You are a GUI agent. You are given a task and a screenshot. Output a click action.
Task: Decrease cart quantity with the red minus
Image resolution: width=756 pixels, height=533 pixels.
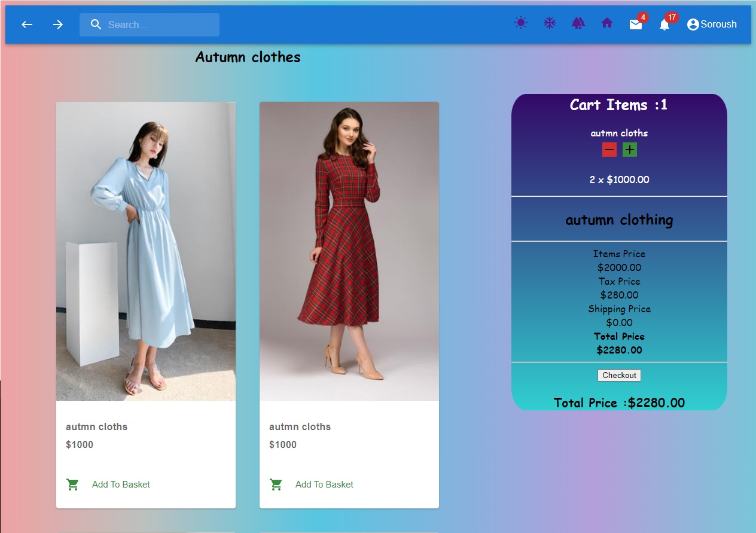(x=609, y=150)
